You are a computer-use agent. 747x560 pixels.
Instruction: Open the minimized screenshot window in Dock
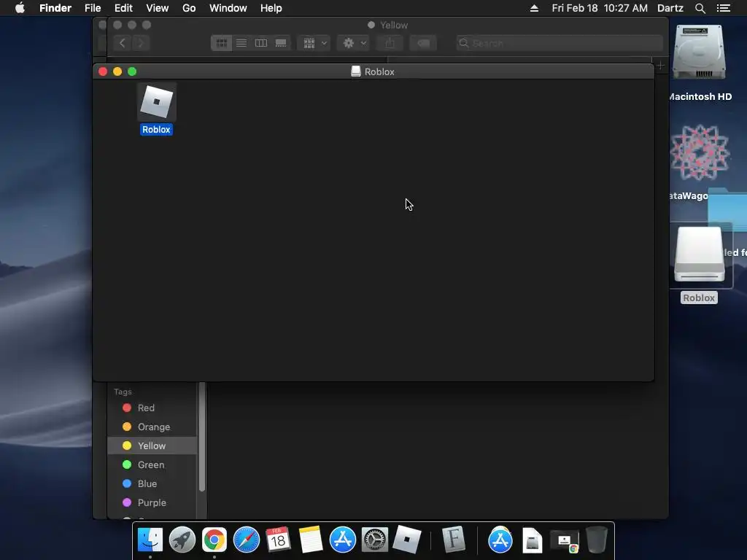pyautogui.click(x=565, y=541)
